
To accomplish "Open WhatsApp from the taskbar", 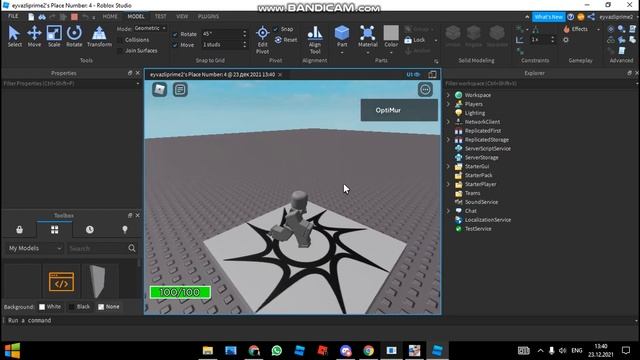I will click(277, 351).
